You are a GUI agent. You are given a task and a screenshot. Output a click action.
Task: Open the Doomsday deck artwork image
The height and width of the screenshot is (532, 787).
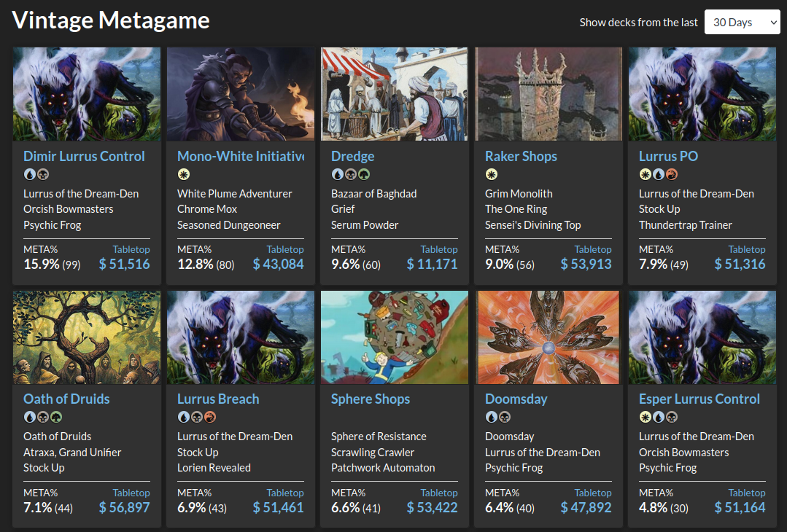[548, 337]
